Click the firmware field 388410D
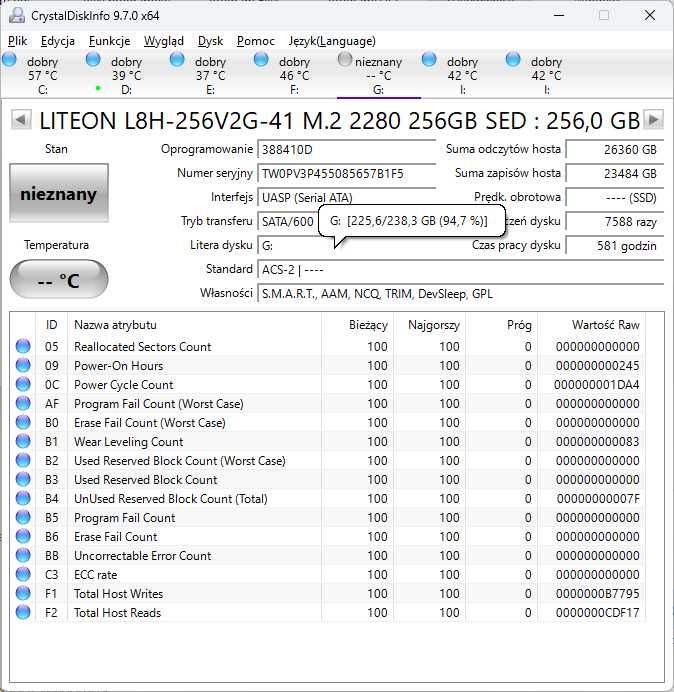 346,150
